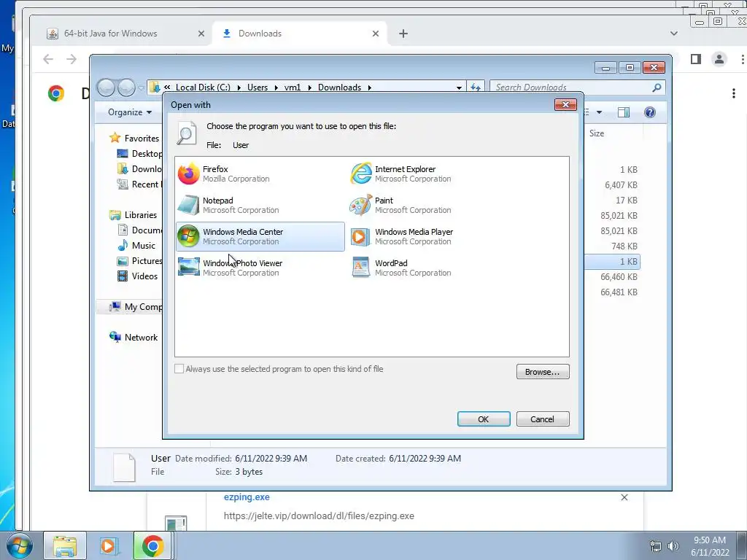747x560 pixels.
Task: Select Notepad as the program
Action: coord(260,205)
